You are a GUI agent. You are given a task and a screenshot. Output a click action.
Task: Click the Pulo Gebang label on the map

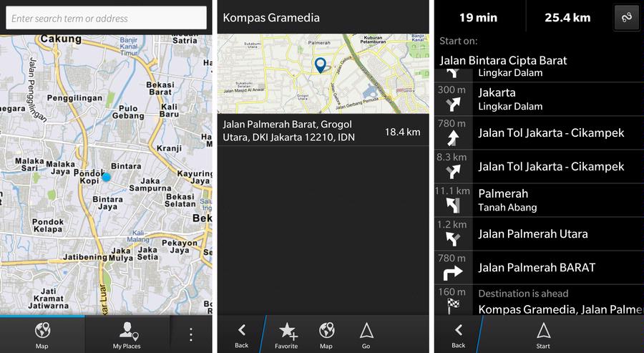pos(128,112)
